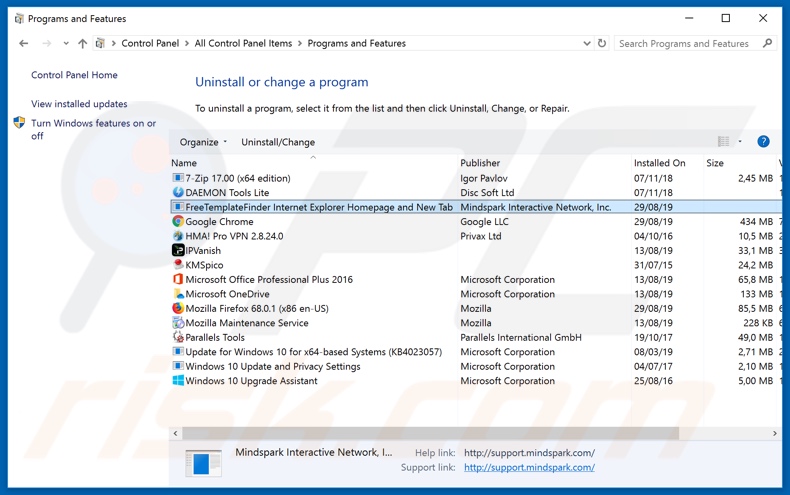790x495 pixels.
Task: Click the Microsoft Office Professional Plus icon
Action: click(178, 279)
